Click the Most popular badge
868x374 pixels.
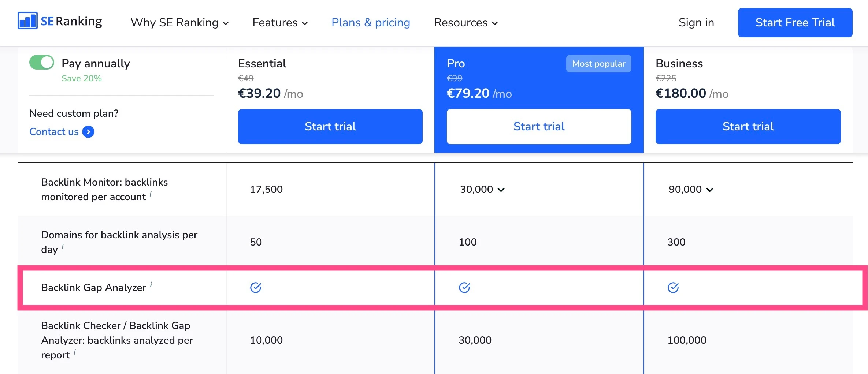[x=599, y=64]
